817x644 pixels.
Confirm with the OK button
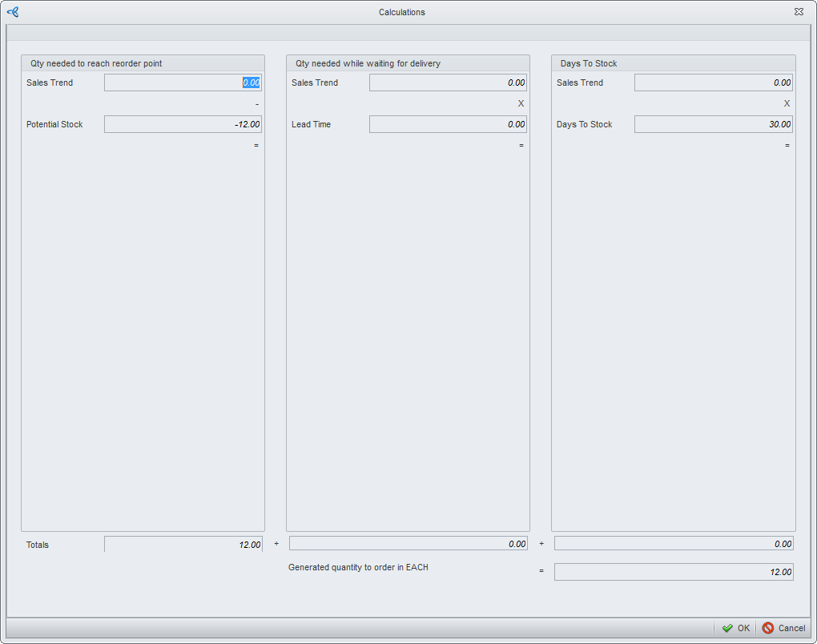tap(736, 628)
